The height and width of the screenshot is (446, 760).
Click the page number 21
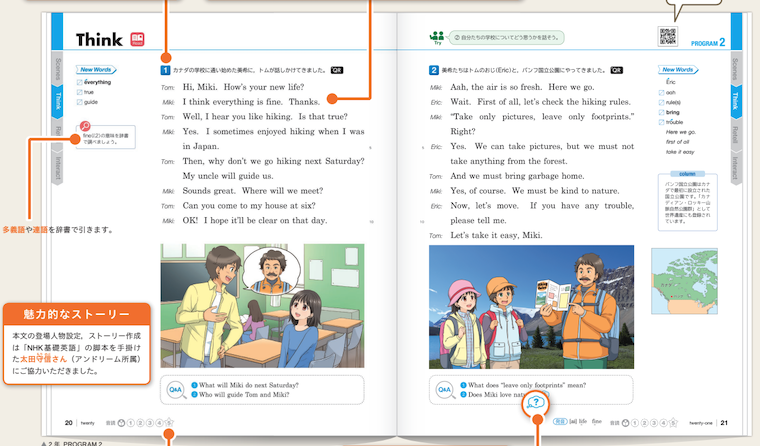coord(724,423)
